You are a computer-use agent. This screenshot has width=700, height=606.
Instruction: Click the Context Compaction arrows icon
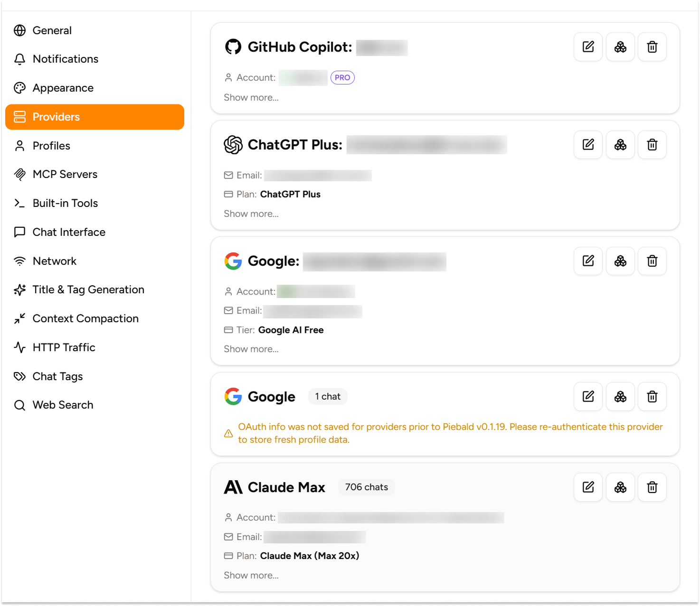pyautogui.click(x=19, y=318)
